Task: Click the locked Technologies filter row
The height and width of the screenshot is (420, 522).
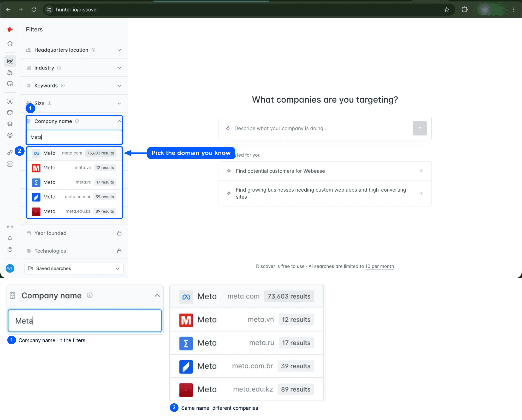Action: point(74,251)
